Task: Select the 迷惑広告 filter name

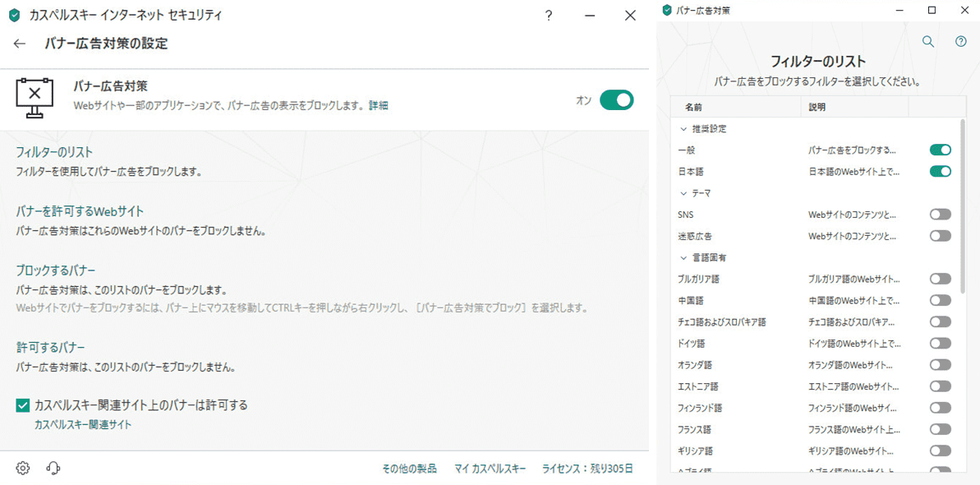Action: 694,237
